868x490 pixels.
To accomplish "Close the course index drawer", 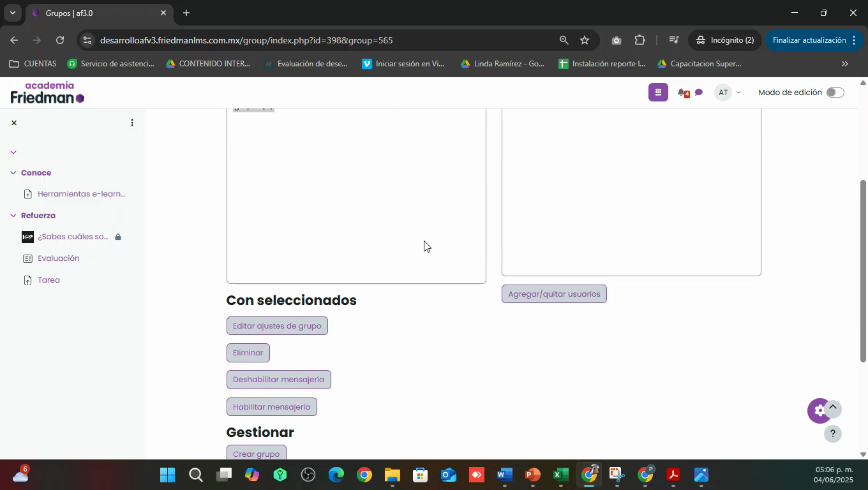I will tap(14, 122).
